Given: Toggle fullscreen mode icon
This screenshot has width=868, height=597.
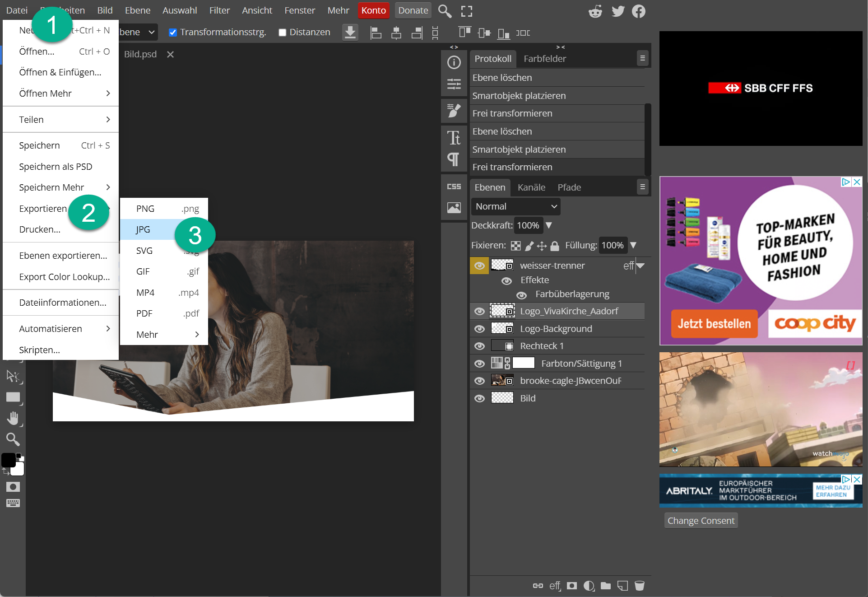Looking at the screenshot, I should [x=467, y=11].
